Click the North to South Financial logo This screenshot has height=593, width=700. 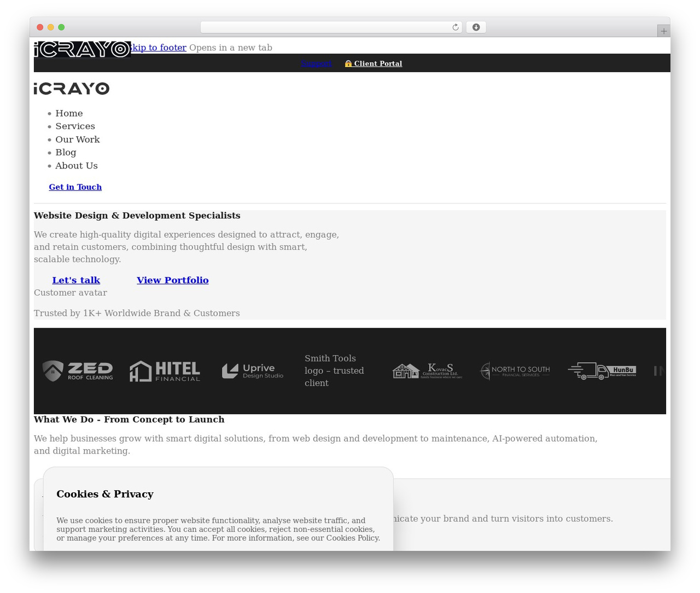(515, 371)
